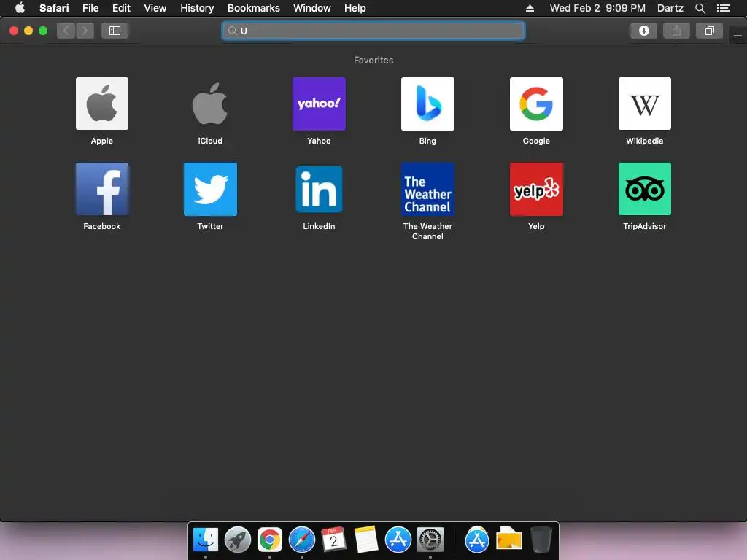Screen dimensions: 747x560
Task: Click the eject icon in menu bar
Action: tap(530, 8)
